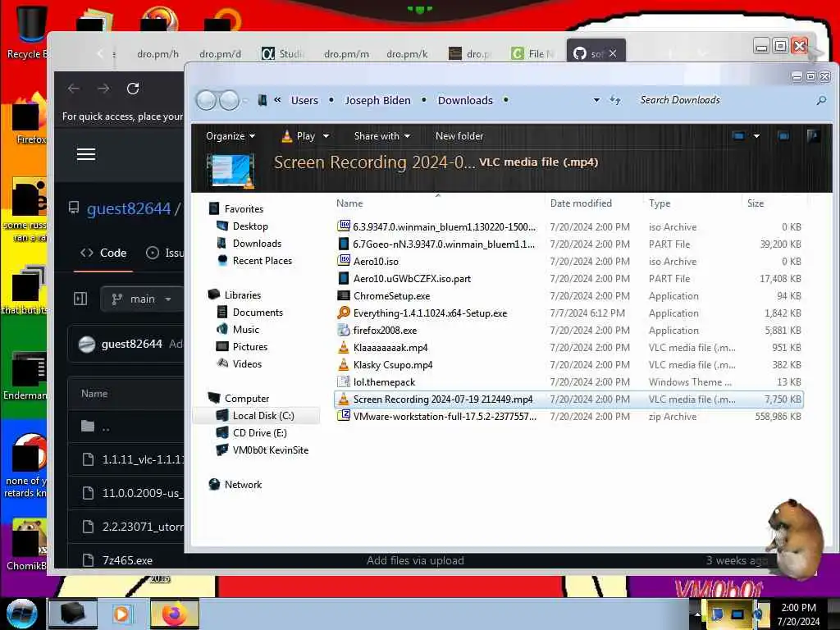Expand the Play dropdown arrow
The image size is (840, 630).
coord(326,136)
